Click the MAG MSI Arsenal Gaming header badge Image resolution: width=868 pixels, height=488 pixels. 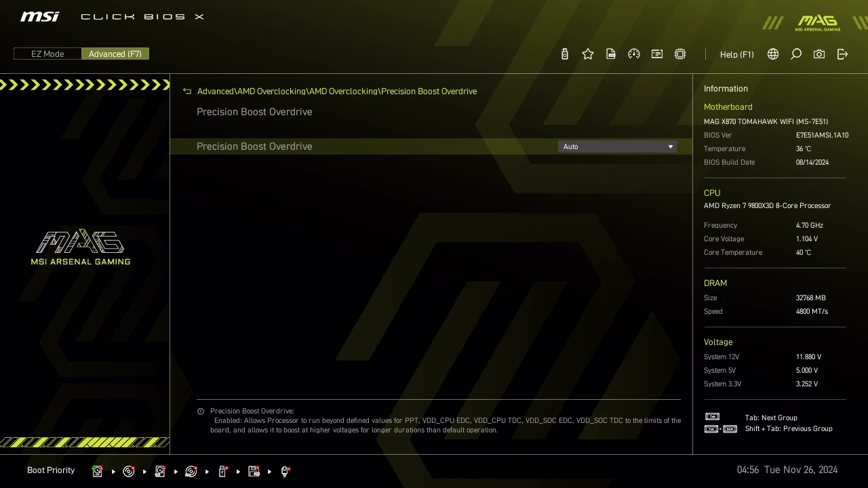tap(818, 23)
